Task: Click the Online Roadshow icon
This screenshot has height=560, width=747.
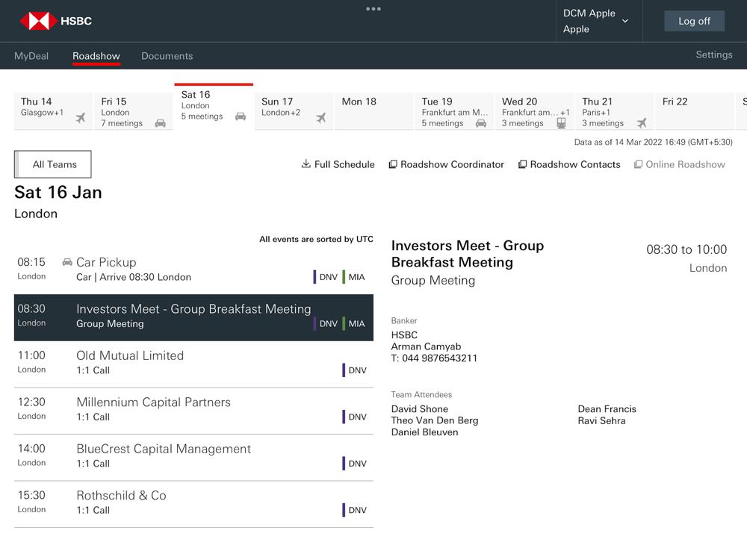Action: pos(638,164)
